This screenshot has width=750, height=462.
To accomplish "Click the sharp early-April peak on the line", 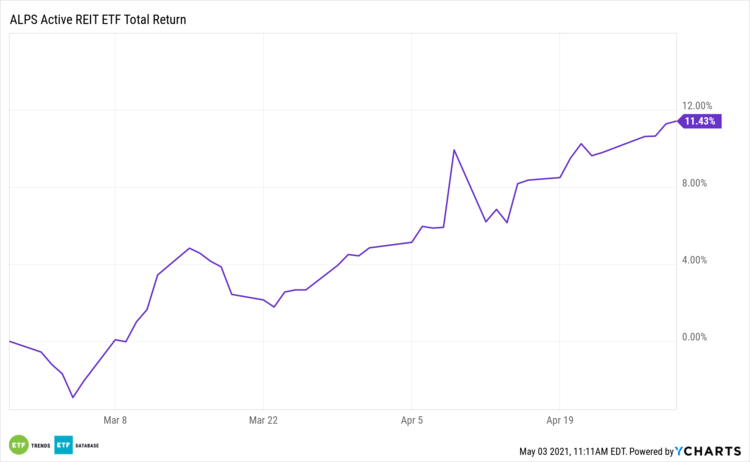I will coord(454,150).
